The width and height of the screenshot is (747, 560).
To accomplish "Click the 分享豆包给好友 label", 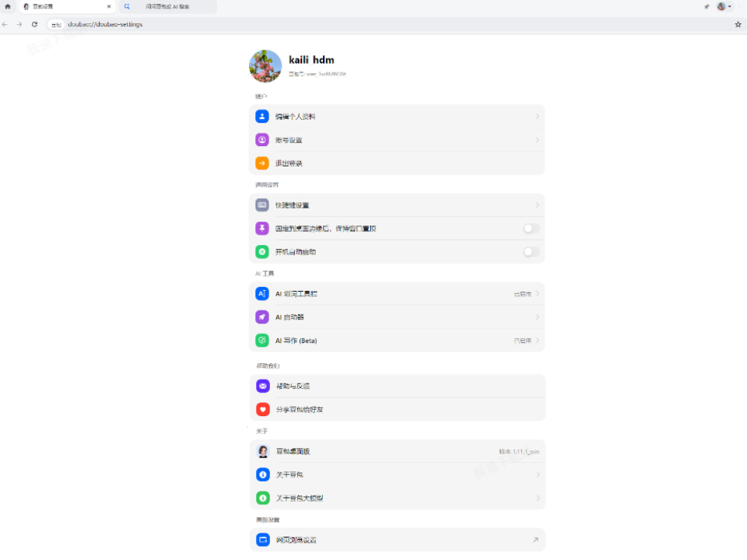I will (300, 410).
